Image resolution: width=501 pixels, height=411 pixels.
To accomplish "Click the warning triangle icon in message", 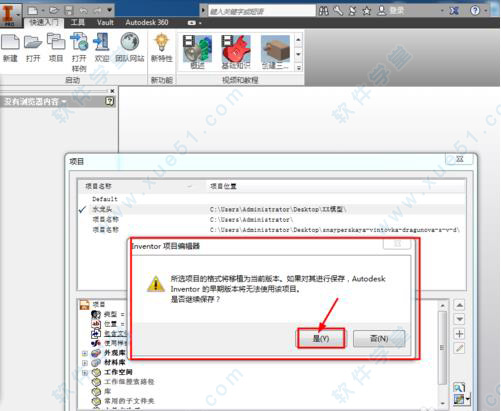I will [x=156, y=284].
